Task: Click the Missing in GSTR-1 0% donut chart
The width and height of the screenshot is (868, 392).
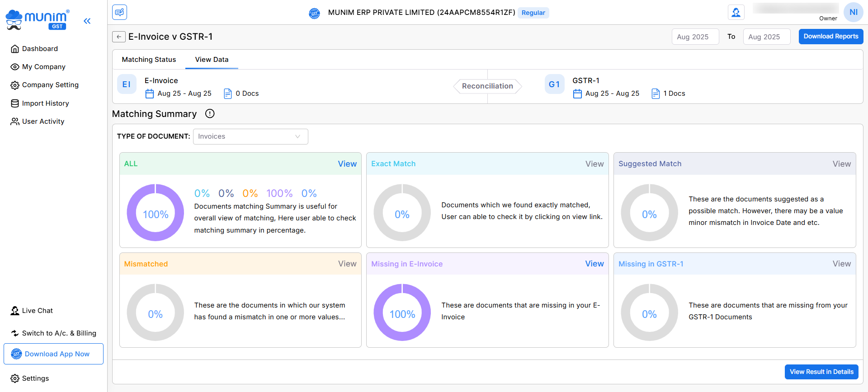Action: [650, 313]
